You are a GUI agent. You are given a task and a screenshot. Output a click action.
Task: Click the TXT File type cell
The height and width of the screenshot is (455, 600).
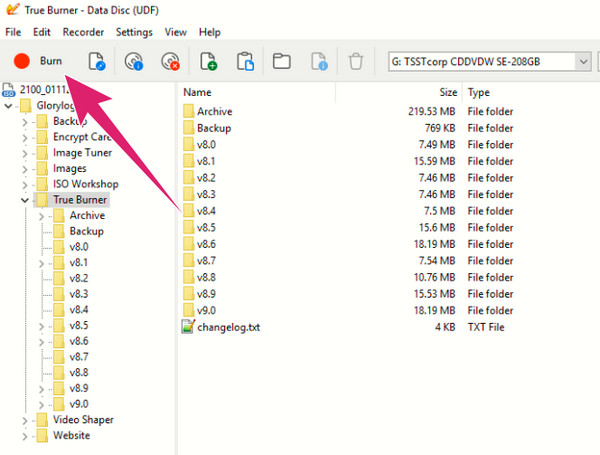[x=486, y=327]
